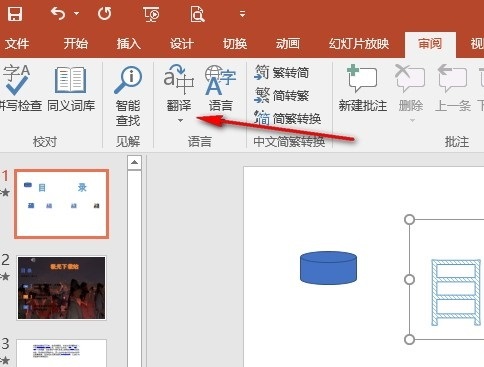Click the animation star beside slide 1
Image resolution: width=484 pixels, height=367 pixels.
5,192
